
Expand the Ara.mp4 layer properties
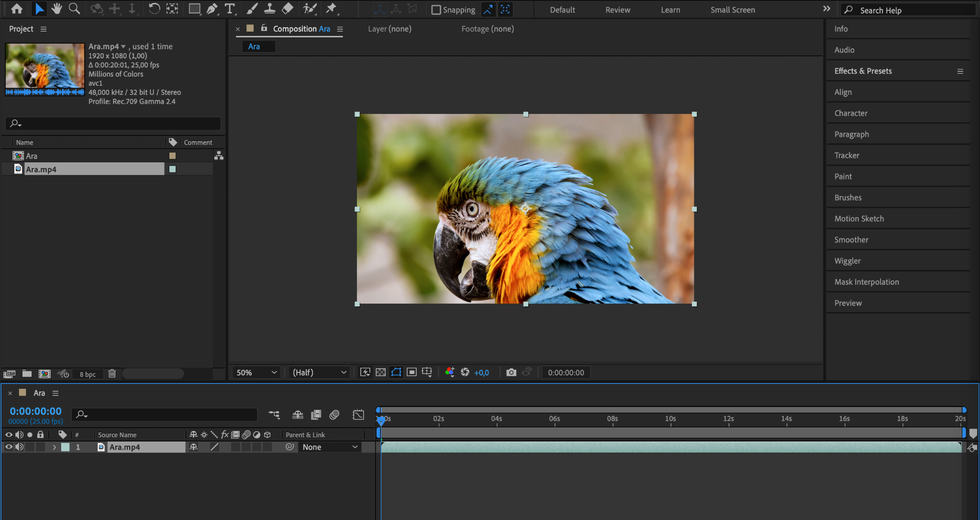pyautogui.click(x=55, y=447)
